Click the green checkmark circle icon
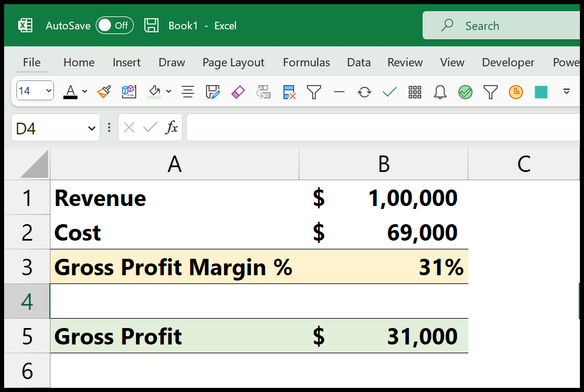Viewport: 584px width, 392px height. coord(465,92)
